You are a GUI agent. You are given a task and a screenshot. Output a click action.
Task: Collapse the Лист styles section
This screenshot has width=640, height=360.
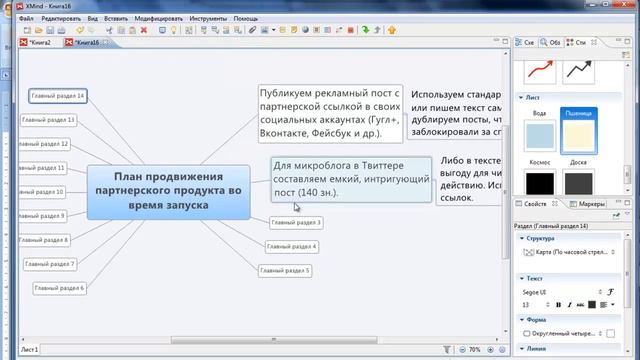click(x=521, y=98)
